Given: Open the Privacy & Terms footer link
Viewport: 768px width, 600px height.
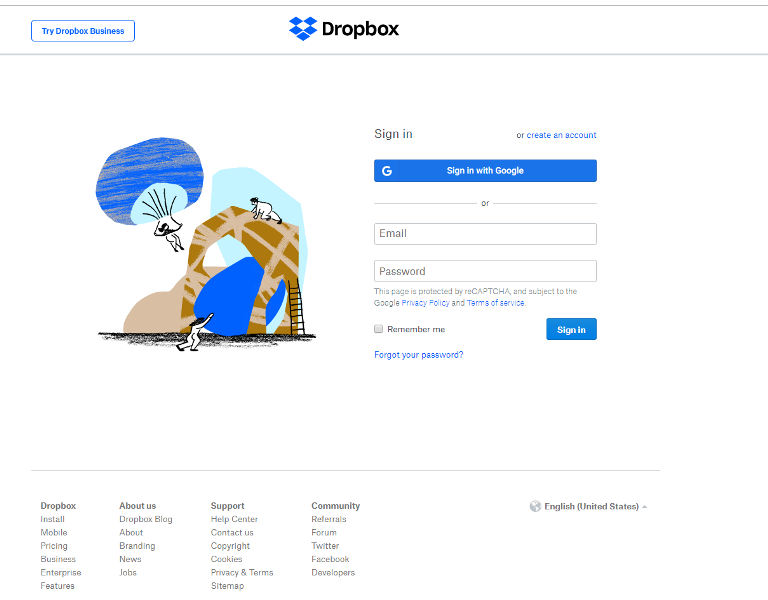Looking at the screenshot, I should pos(242,573).
